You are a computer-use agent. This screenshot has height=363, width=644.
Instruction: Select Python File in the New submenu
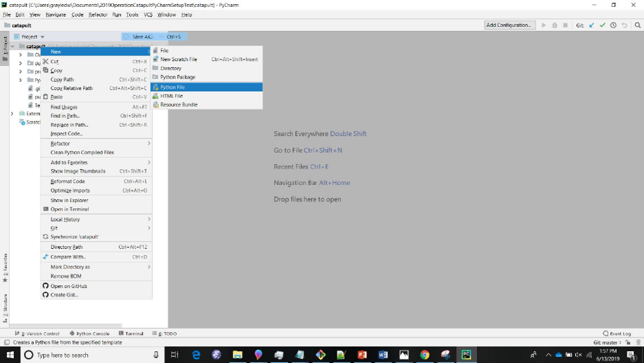206,87
